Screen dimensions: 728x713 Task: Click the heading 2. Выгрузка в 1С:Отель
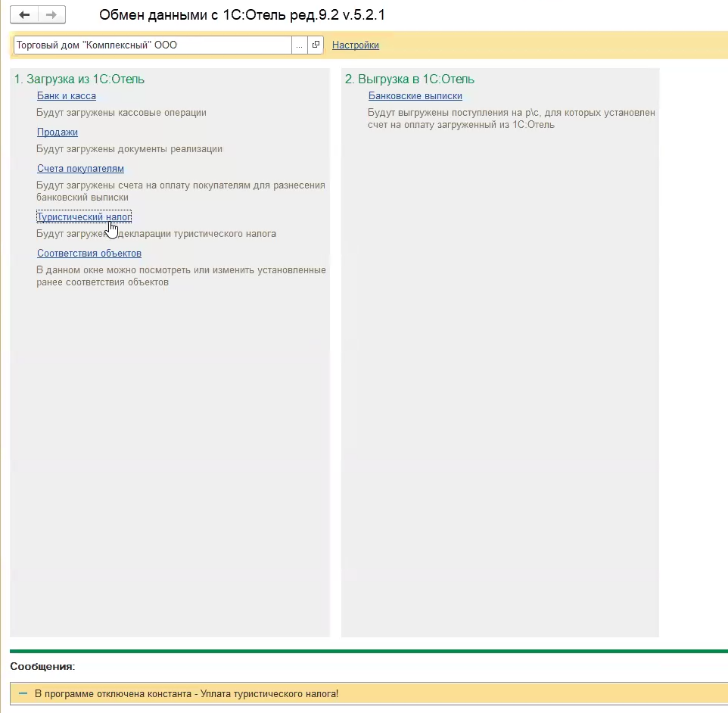[x=409, y=79]
